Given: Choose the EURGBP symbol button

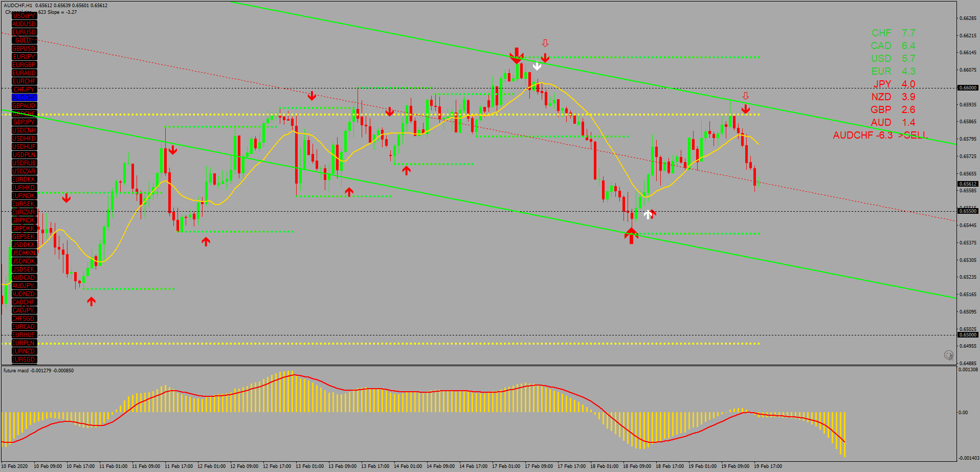Looking at the screenshot, I should coord(25,65).
